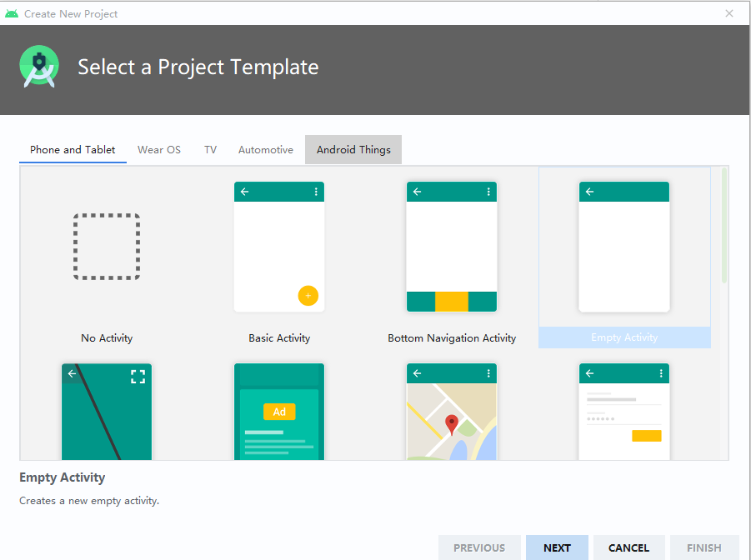Viewport: 751px width, 560px height.
Task: Click the back arrow in Login preview
Action: pos(589,373)
